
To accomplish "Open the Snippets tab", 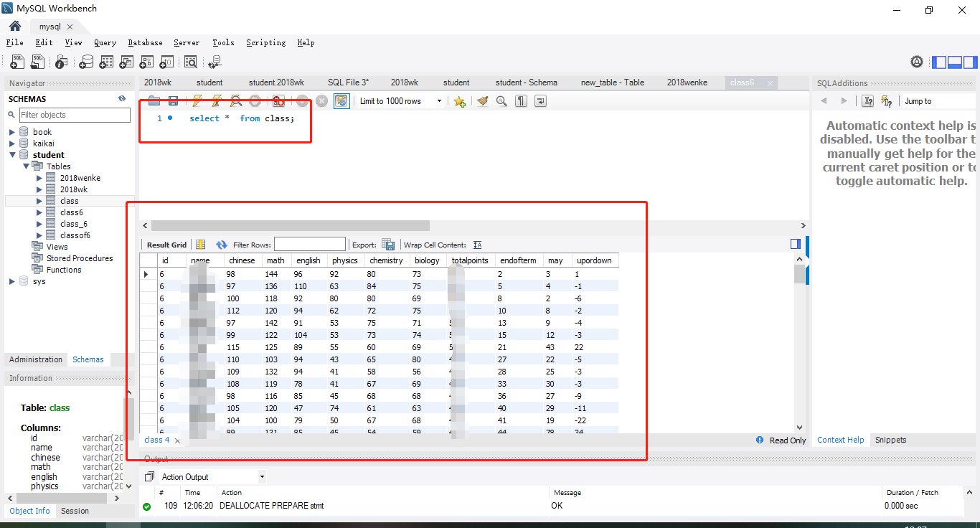I will coord(890,440).
